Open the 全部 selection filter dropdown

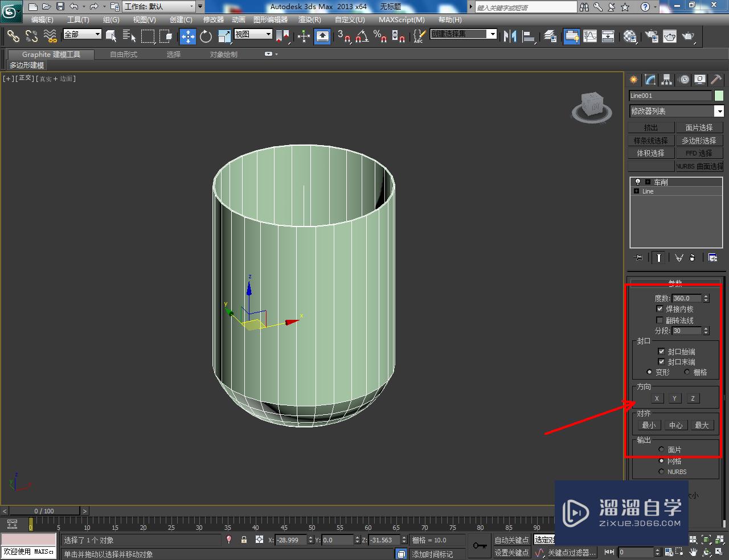82,34
